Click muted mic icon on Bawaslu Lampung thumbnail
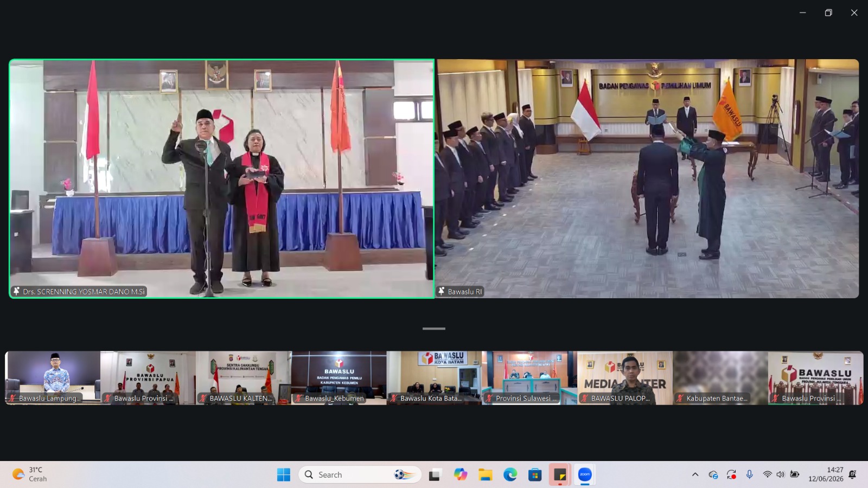Image resolution: width=868 pixels, height=488 pixels. tap(12, 398)
